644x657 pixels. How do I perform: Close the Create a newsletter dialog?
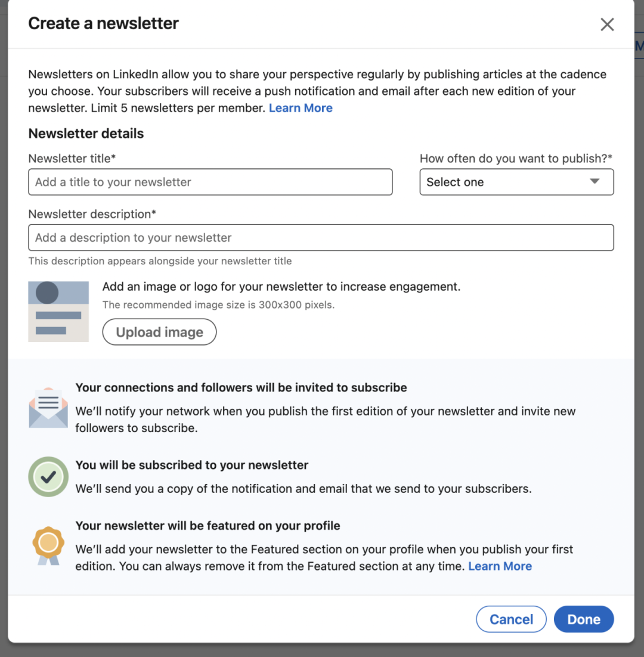pyautogui.click(x=607, y=24)
